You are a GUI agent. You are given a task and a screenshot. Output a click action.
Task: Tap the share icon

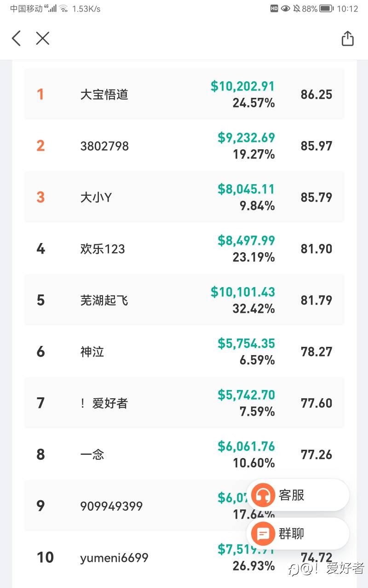(348, 39)
